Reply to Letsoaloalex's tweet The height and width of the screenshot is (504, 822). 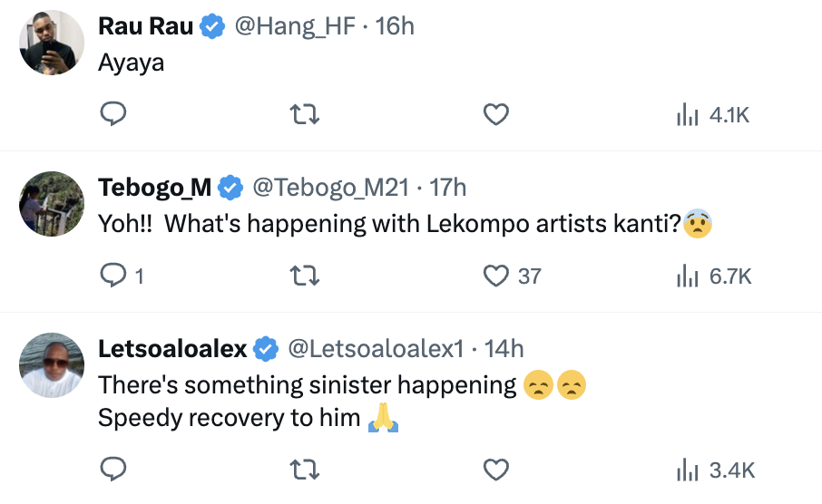pos(112,470)
